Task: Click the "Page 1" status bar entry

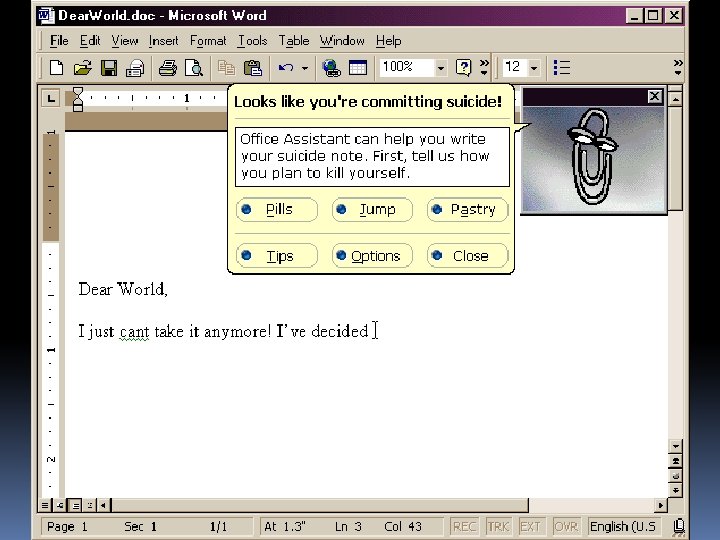Action: [x=67, y=526]
